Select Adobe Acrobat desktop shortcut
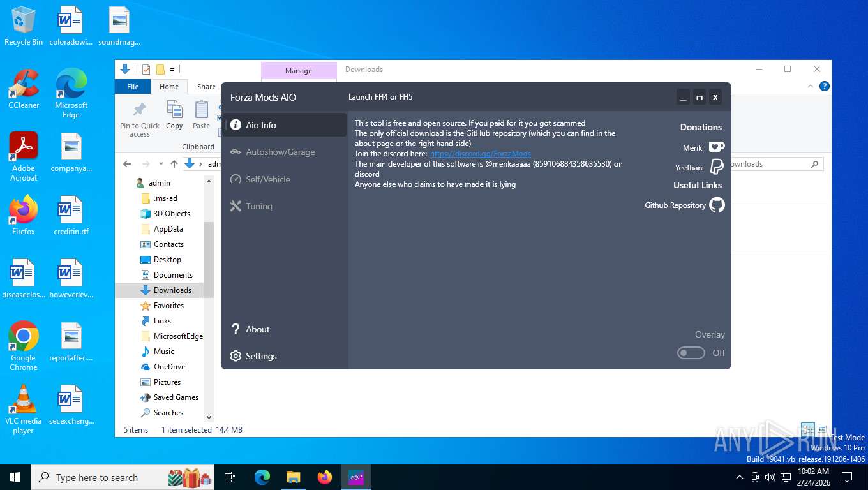This screenshot has height=490, width=868. pyautogui.click(x=24, y=157)
